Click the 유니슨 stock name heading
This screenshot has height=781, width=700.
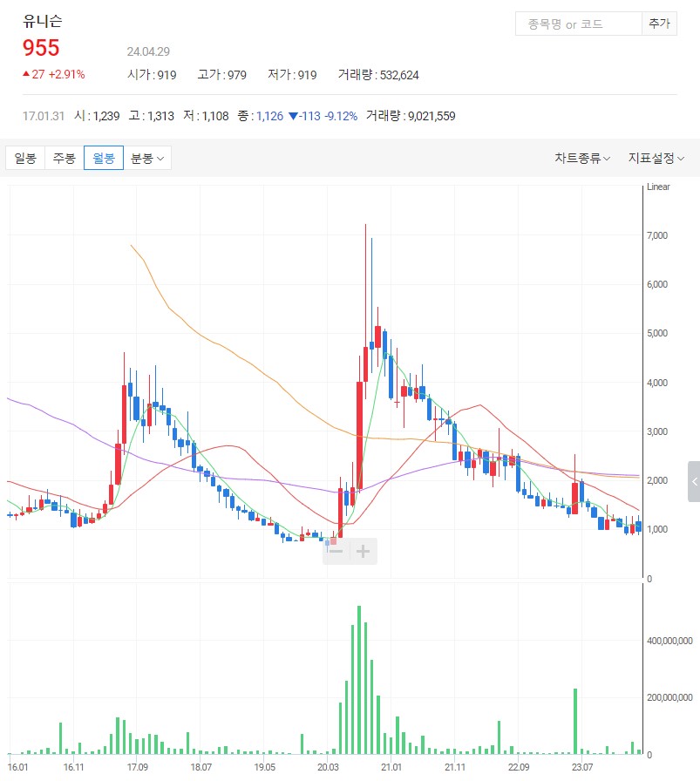43,22
